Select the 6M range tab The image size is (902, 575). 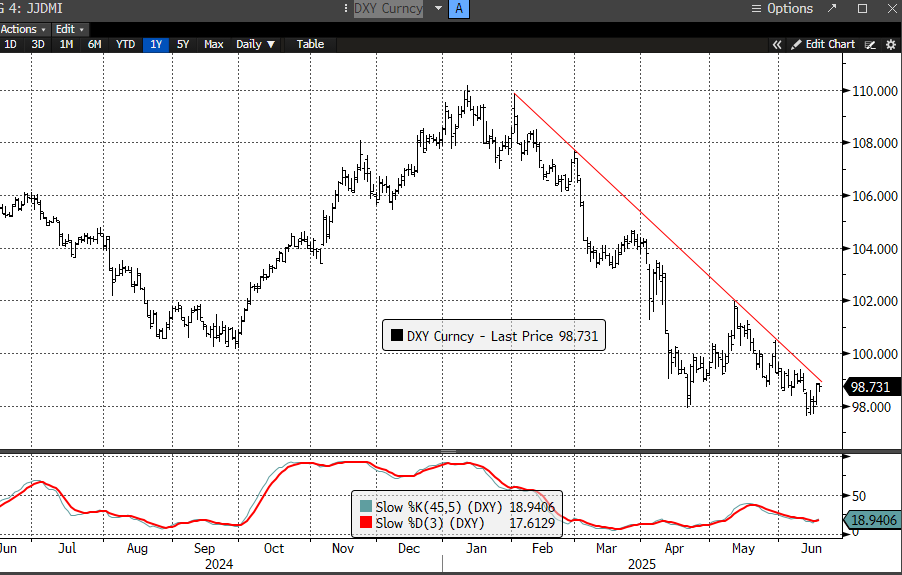pyautogui.click(x=94, y=44)
